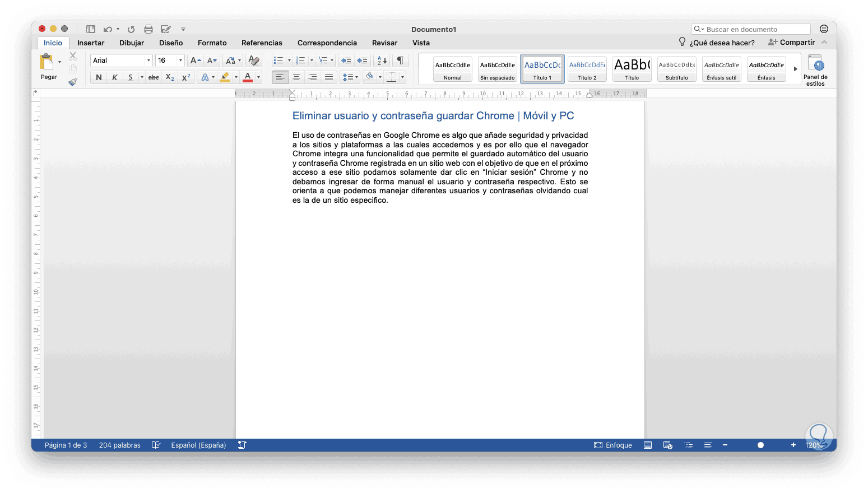Open the paste options dropdown arrow
Image resolution: width=868 pixels, height=493 pixels.
point(59,62)
